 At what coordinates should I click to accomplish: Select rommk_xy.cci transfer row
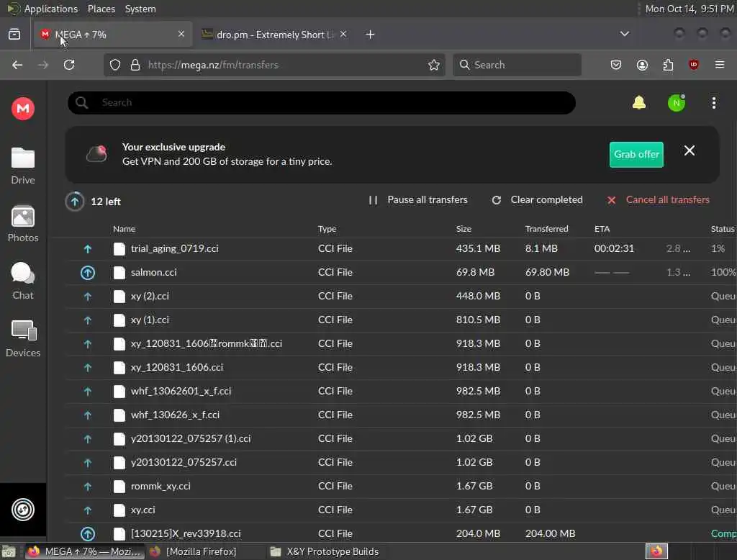[x=400, y=486]
